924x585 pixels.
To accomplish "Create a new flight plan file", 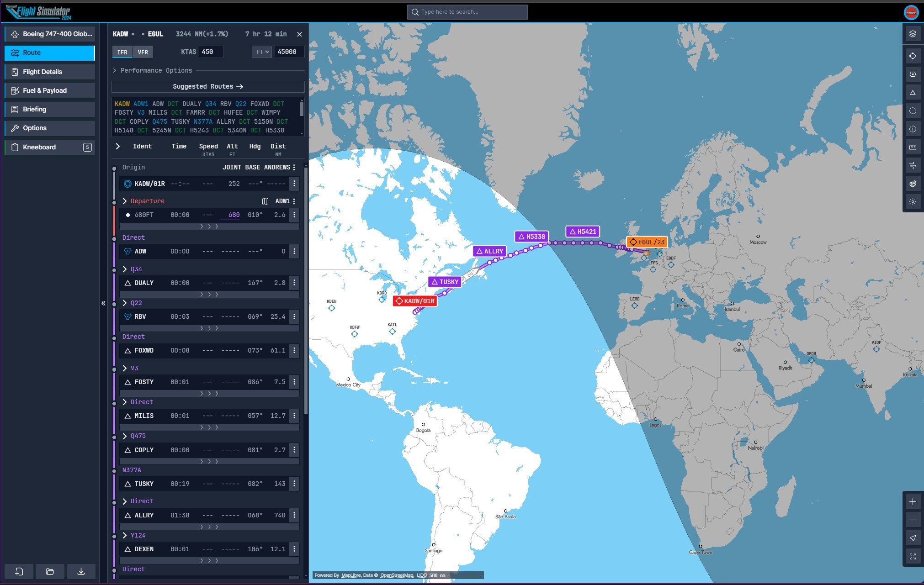I will 19,572.
